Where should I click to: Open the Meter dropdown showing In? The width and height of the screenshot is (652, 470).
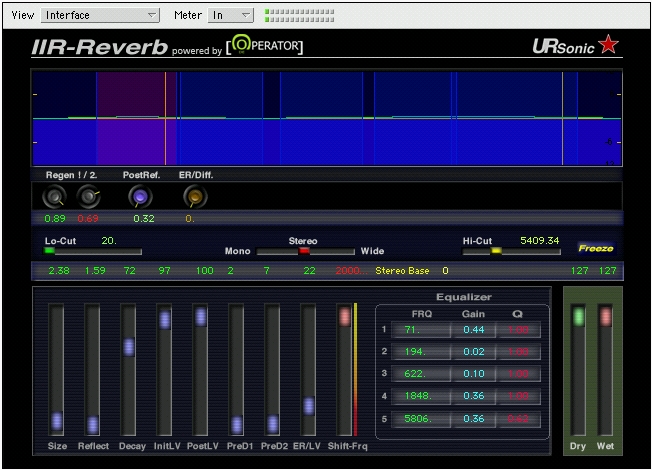[x=231, y=15]
